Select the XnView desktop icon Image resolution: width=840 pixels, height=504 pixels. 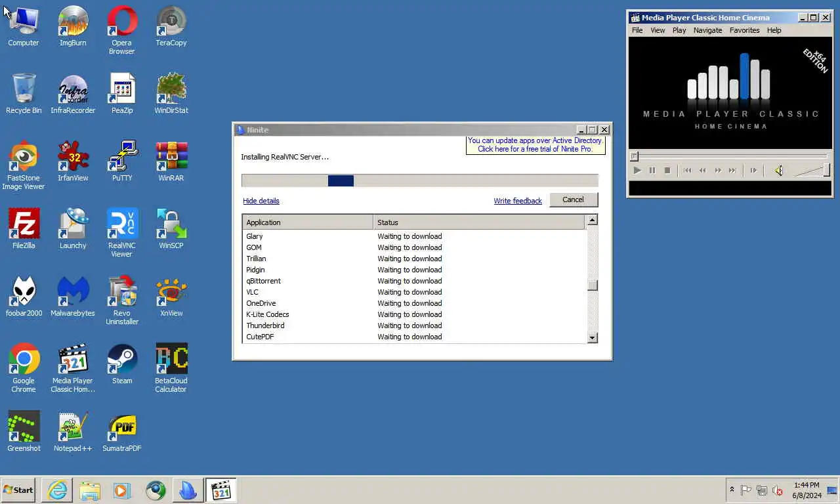[171, 297]
